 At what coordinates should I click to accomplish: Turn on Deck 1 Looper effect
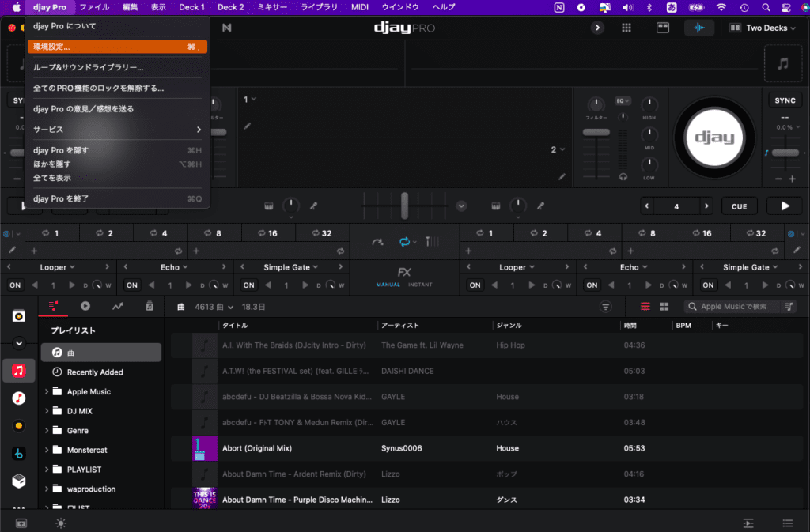(15, 285)
